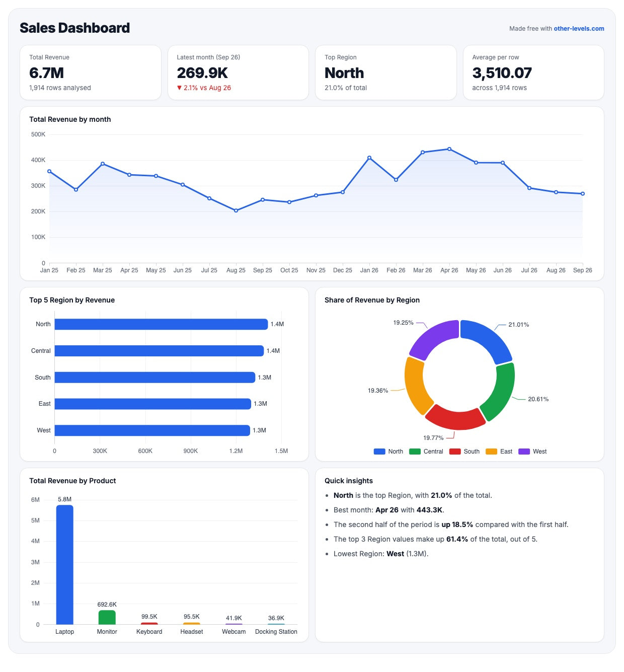Click the 269.9K latest month value

[x=202, y=73]
